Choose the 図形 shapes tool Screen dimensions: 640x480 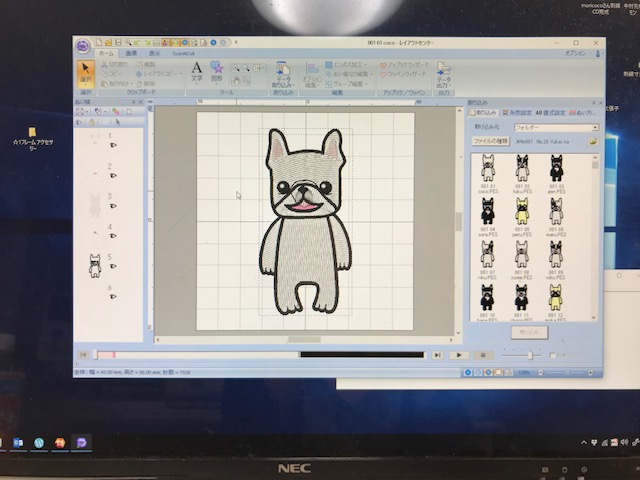coord(216,71)
